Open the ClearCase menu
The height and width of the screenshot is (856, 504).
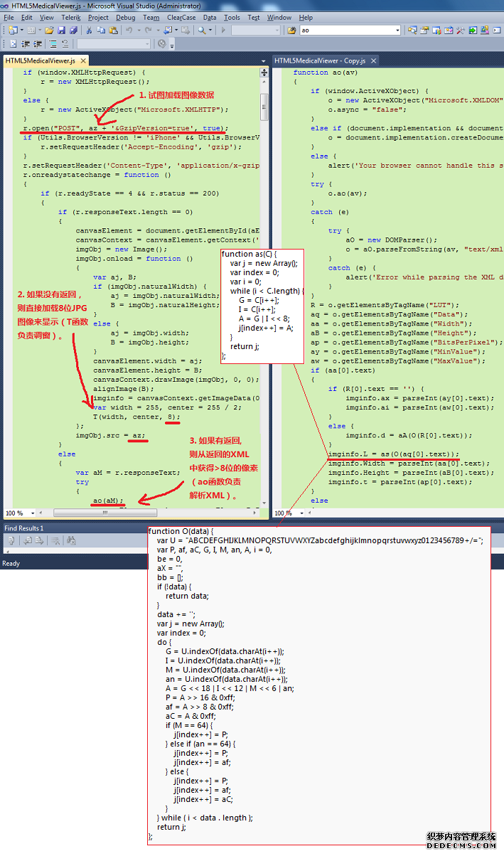(181, 17)
